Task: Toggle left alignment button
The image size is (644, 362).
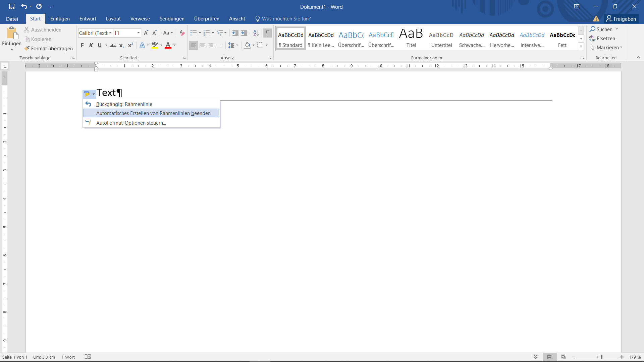Action: (x=194, y=45)
